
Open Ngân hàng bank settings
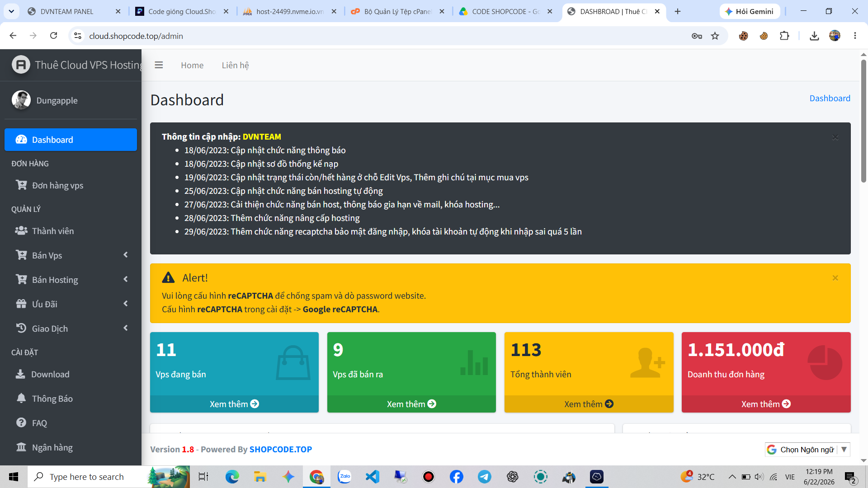click(71, 447)
